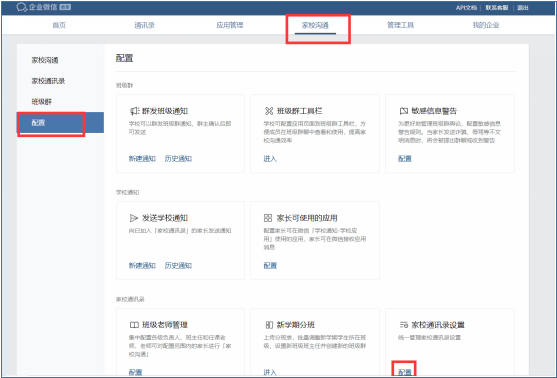
Task: Click the 班级群工具栏 card title
Action: (x=299, y=111)
